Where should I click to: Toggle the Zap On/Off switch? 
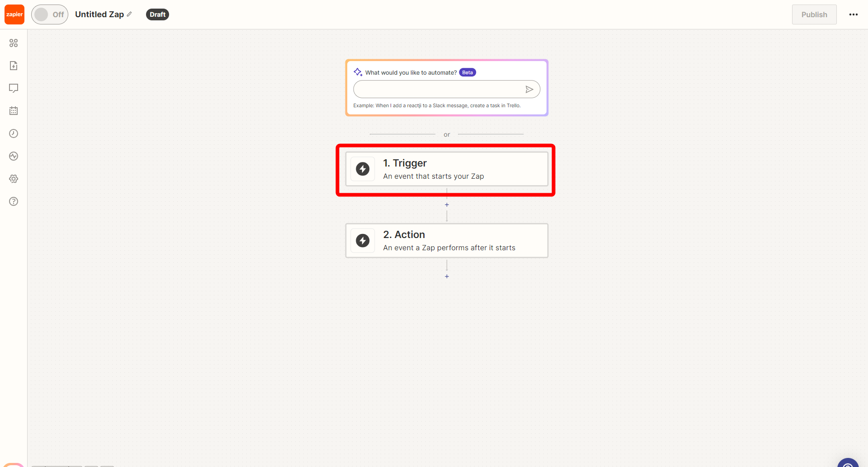point(50,14)
